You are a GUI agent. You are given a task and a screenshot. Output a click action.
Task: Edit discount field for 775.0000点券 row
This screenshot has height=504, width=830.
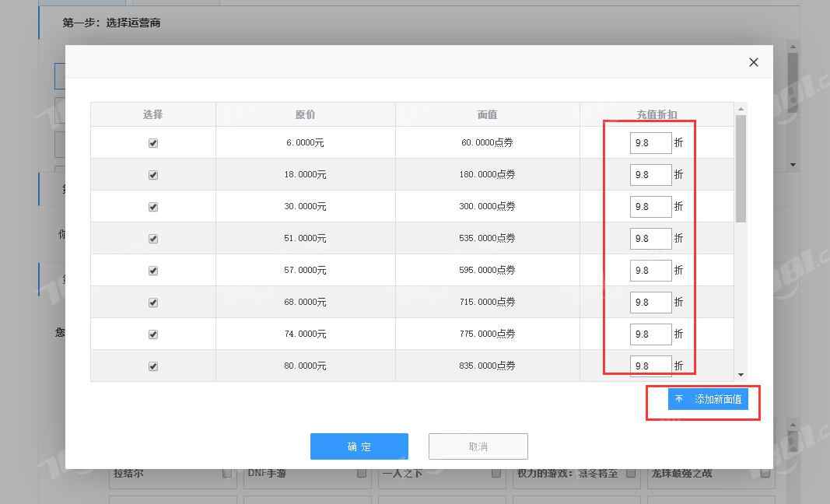click(650, 334)
